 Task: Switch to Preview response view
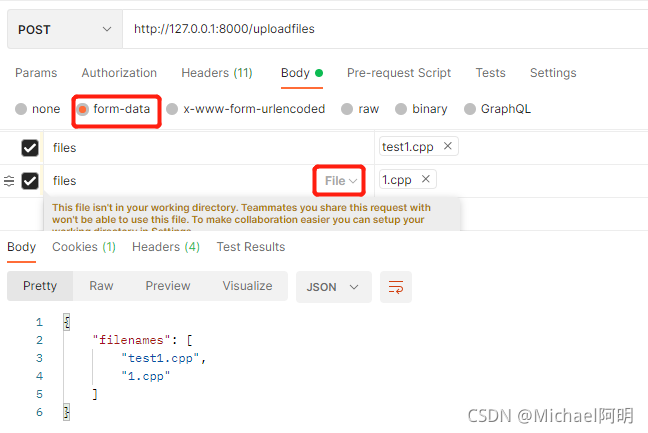pos(168,286)
